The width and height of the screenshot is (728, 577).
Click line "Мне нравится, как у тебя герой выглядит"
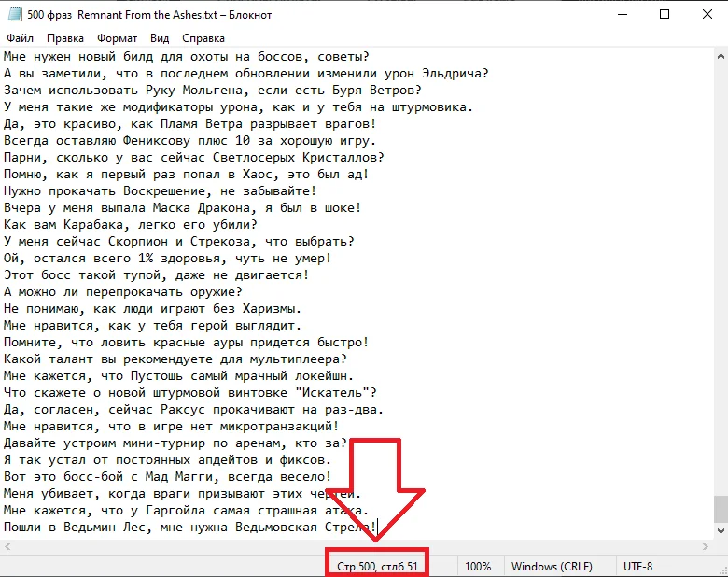point(153,326)
